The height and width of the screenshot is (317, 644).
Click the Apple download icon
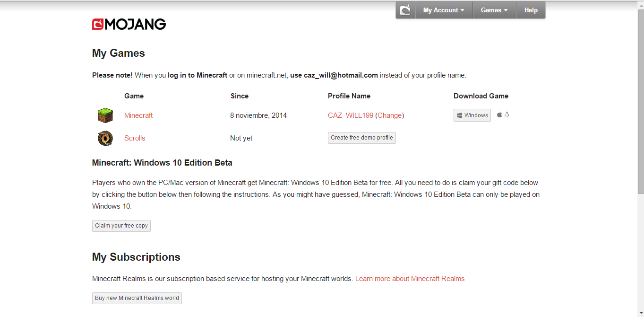(x=499, y=115)
